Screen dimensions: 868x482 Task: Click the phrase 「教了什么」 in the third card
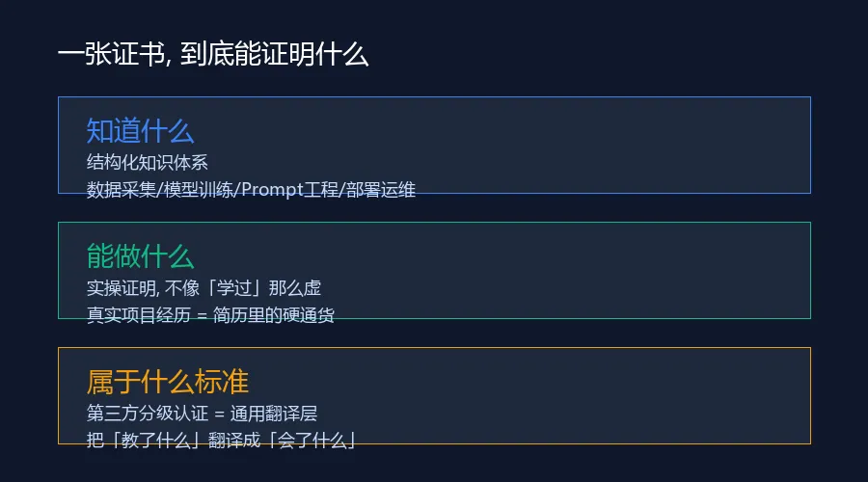[155, 441]
